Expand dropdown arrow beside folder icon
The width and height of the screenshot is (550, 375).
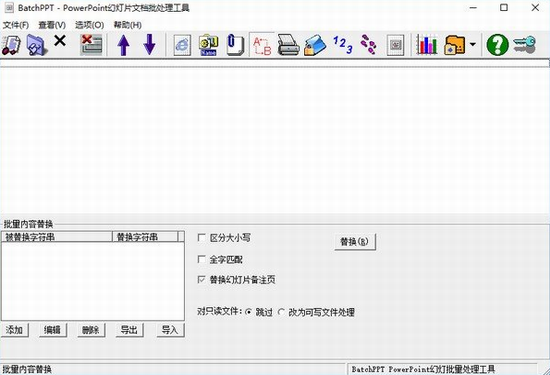pos(472,45)
